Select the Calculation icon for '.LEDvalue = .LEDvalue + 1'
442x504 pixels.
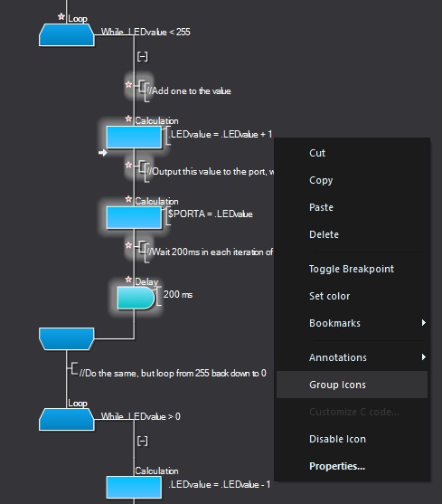[x=134, y=138]
